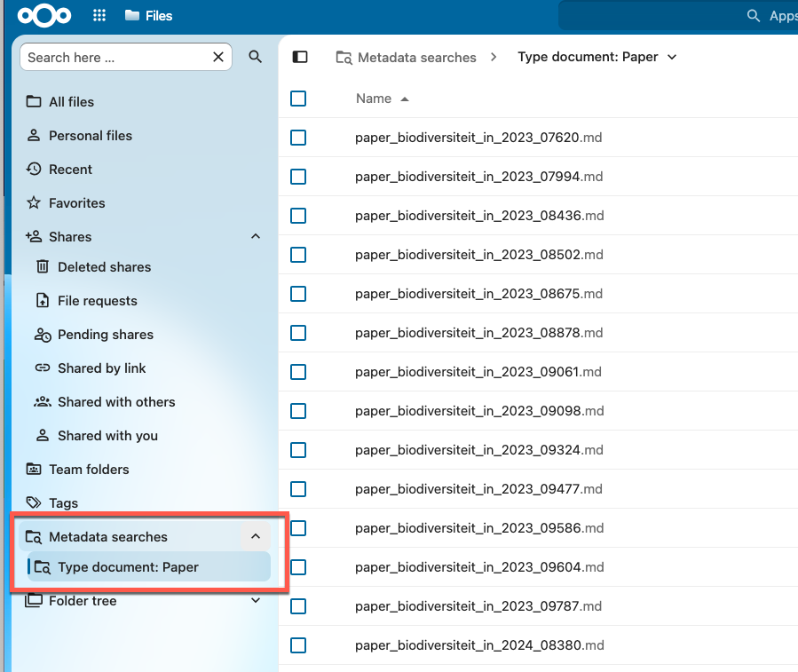Click the Shared by link chain icon

[43, 368]
